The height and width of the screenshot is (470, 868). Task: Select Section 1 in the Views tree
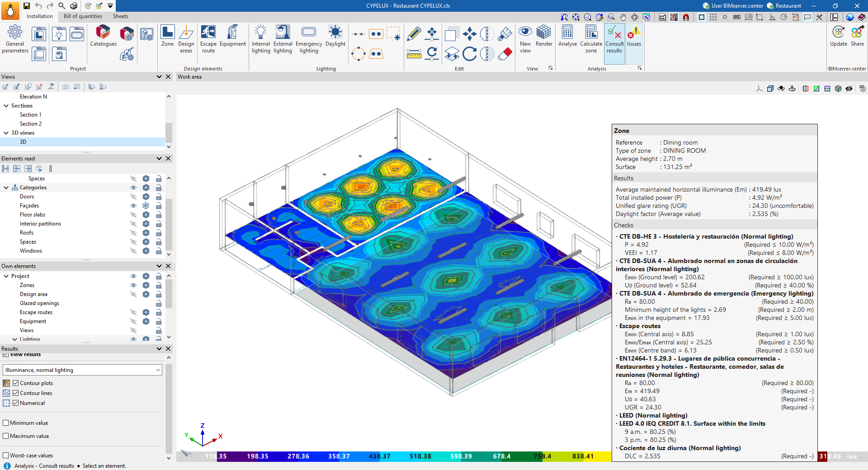pyautogui.click(x=31, y=115)
